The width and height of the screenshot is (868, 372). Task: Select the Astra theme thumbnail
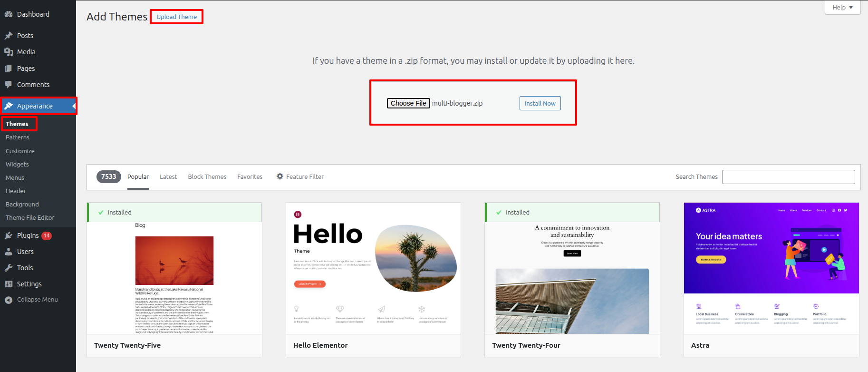(x=771, y=268)
